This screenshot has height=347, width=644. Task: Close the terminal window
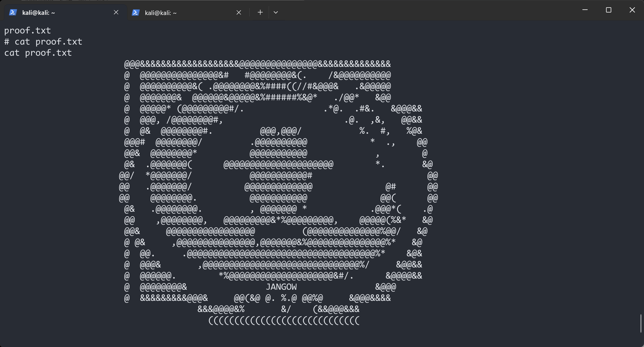coord(632,10)
